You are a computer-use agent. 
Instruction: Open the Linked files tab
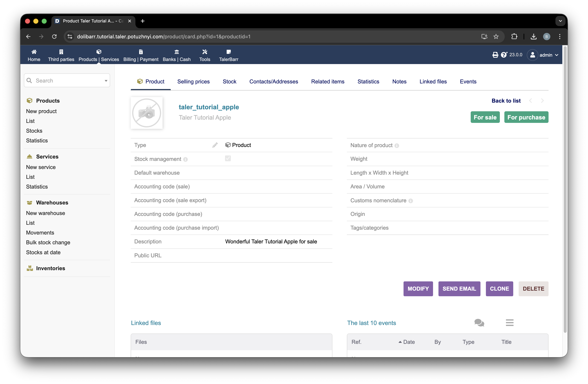(433, 81)
